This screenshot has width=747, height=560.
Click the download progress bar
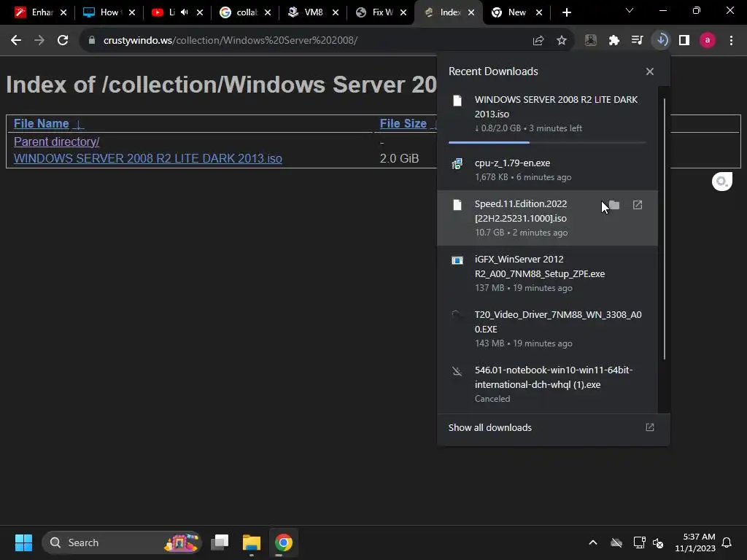547,142
